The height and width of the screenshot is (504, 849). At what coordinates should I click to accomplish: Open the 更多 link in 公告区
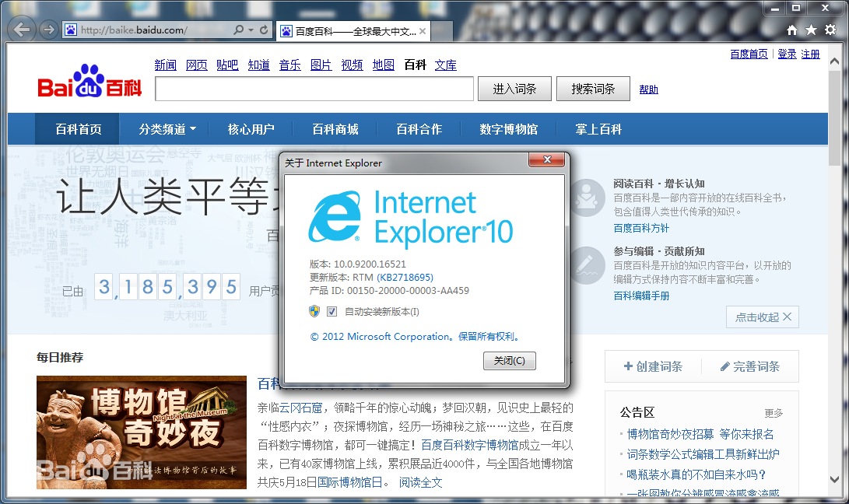pyautogui.click(x=774, y=413)
